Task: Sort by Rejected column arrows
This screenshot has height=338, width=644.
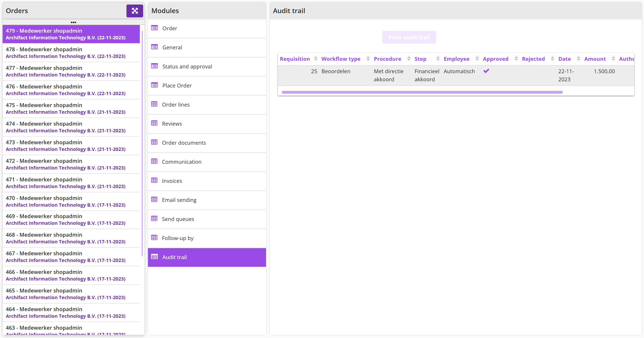Action: tap(553, 59)
